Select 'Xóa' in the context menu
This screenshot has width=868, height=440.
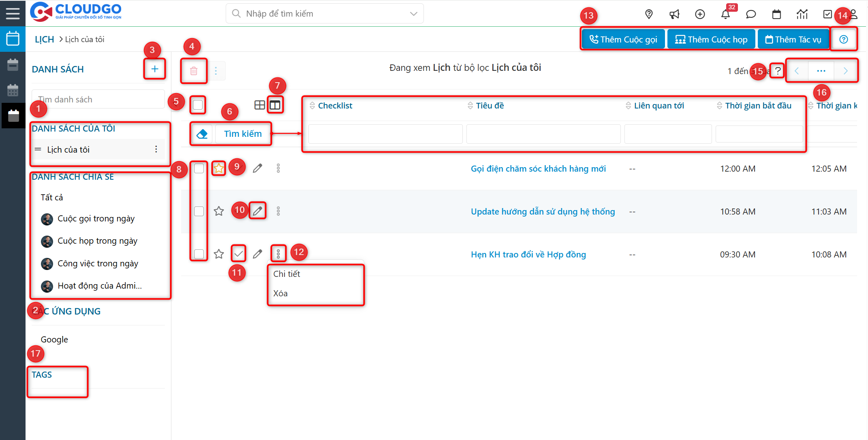click(x=281, y=293)
